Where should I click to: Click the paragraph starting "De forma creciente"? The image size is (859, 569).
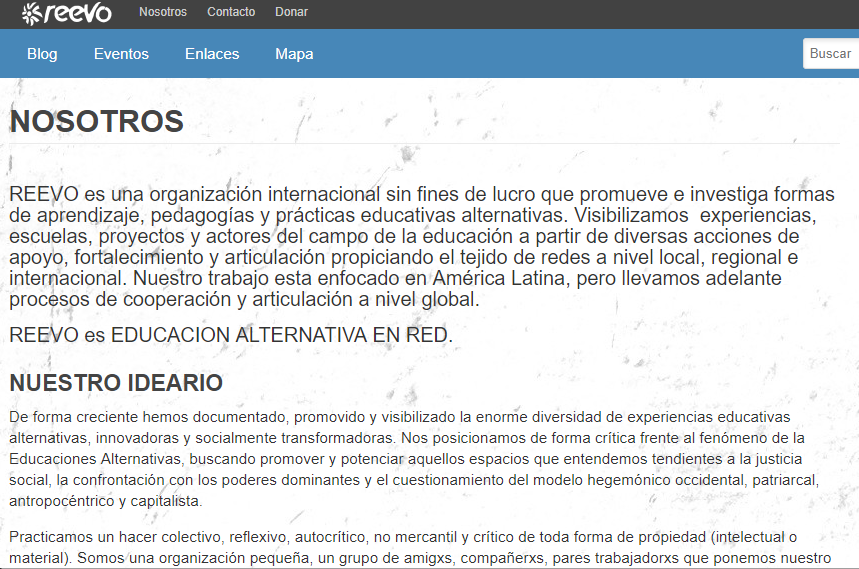click(x=414, y=459)
